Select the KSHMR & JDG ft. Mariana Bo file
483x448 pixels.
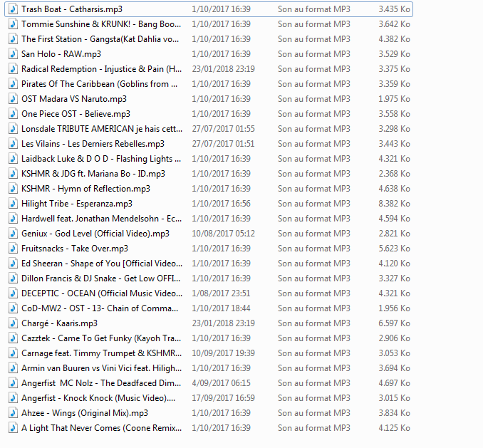pyautogui.click(x=93, y=174)
